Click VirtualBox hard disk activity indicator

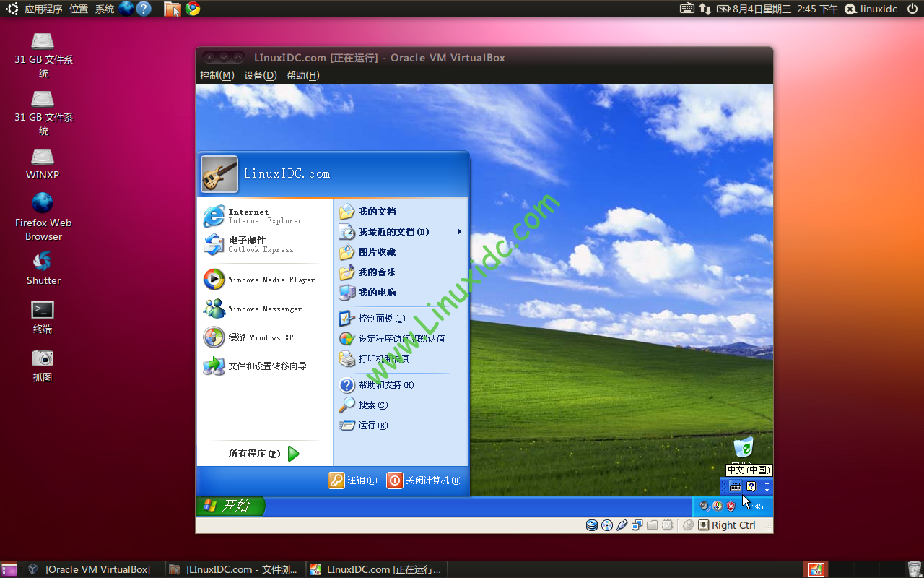592,525
